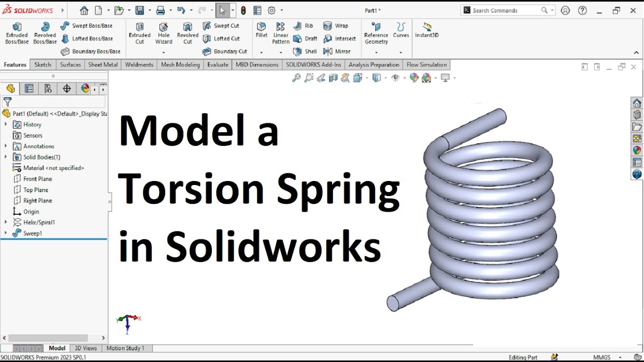Image resolution: width=644 pixels, height=362 pixels.
Task: Switch to the Evaluate tab
Action: [x=218, y=64]
